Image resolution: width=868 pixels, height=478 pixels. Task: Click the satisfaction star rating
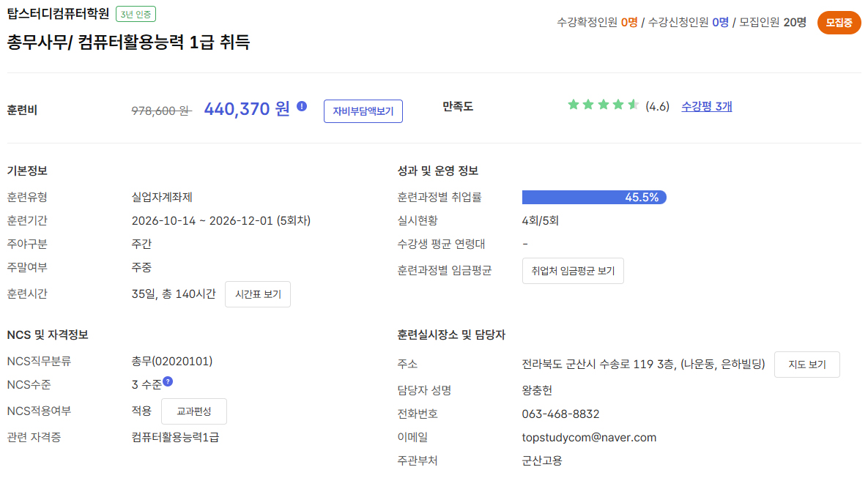604,105
